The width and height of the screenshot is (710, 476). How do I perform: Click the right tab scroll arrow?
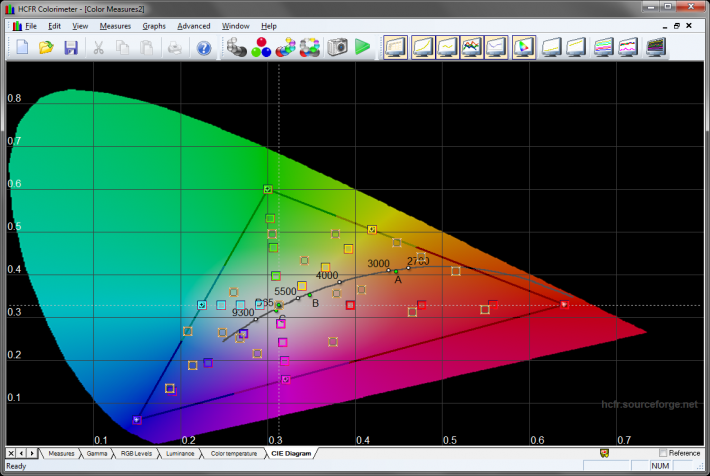tap(32, 453)
